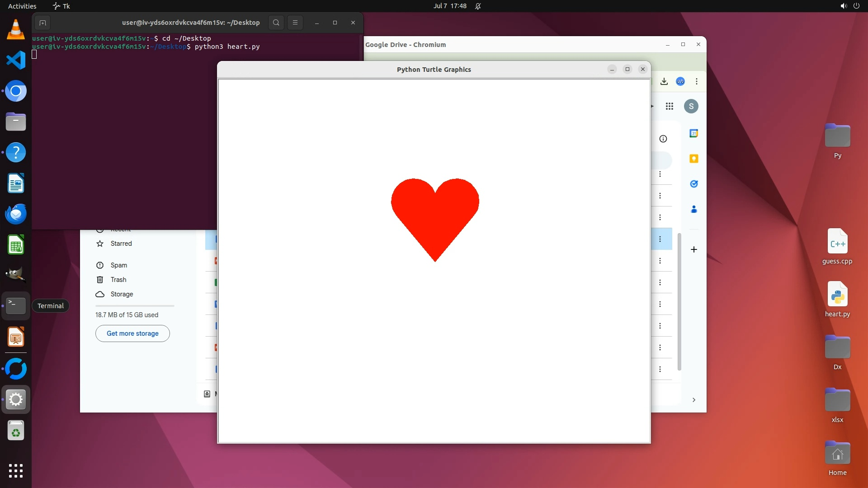Click Storage link in Drive sidebar
This screenshot has width=868, height=488.
pos(122,294)
